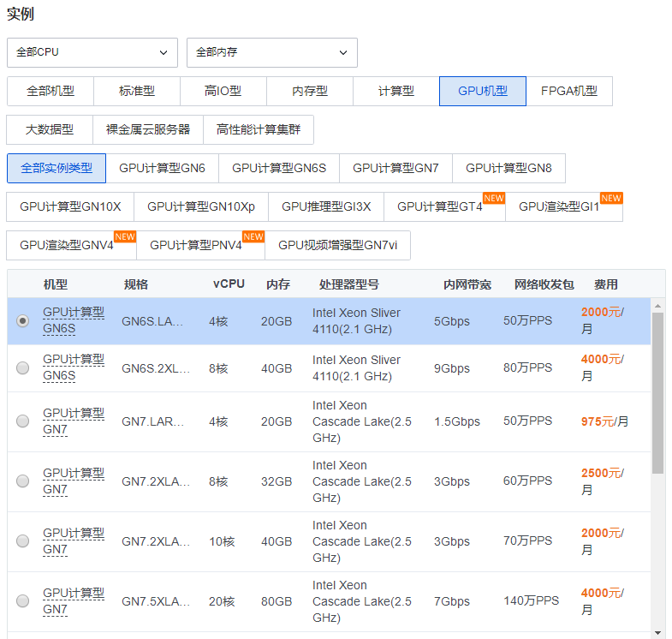Choose GPU视频增强型GN7vi instance type
The image size is (672, 639).
337,245
